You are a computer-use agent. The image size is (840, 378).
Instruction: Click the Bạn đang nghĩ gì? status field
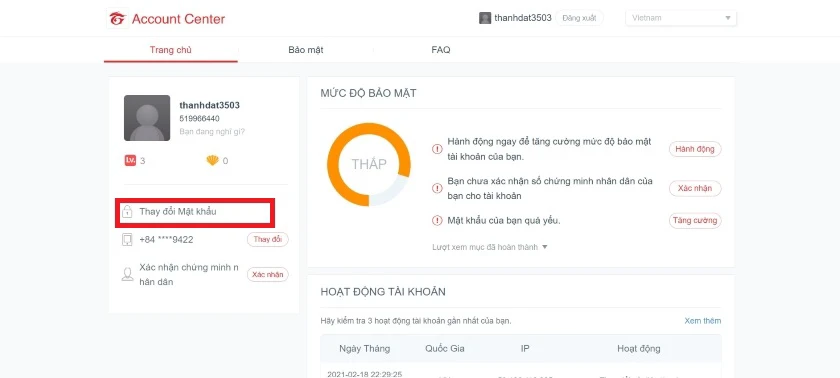coord(212,131)
